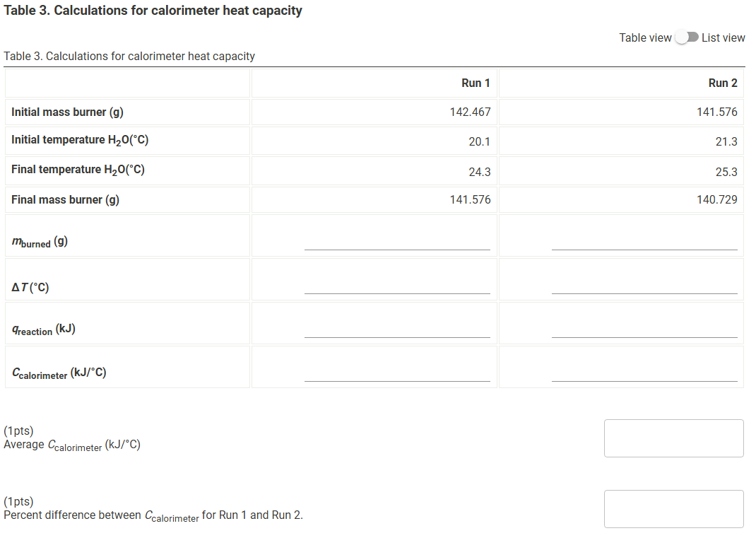The height and width of the screenshot is (538, 756).
Task: Click the Average C_calorimeter answer box
Action: (673, 438)
